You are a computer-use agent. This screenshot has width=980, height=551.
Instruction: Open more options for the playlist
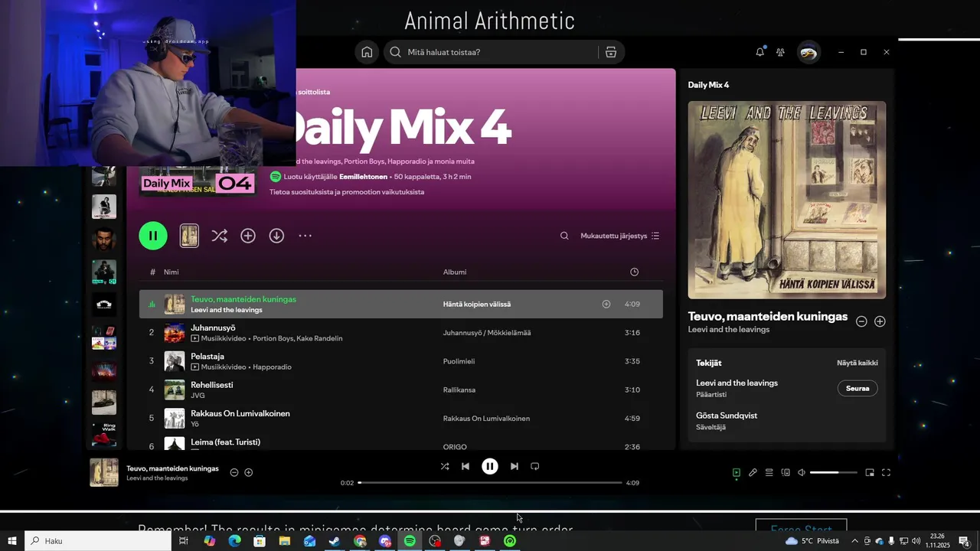pos(305,236)
